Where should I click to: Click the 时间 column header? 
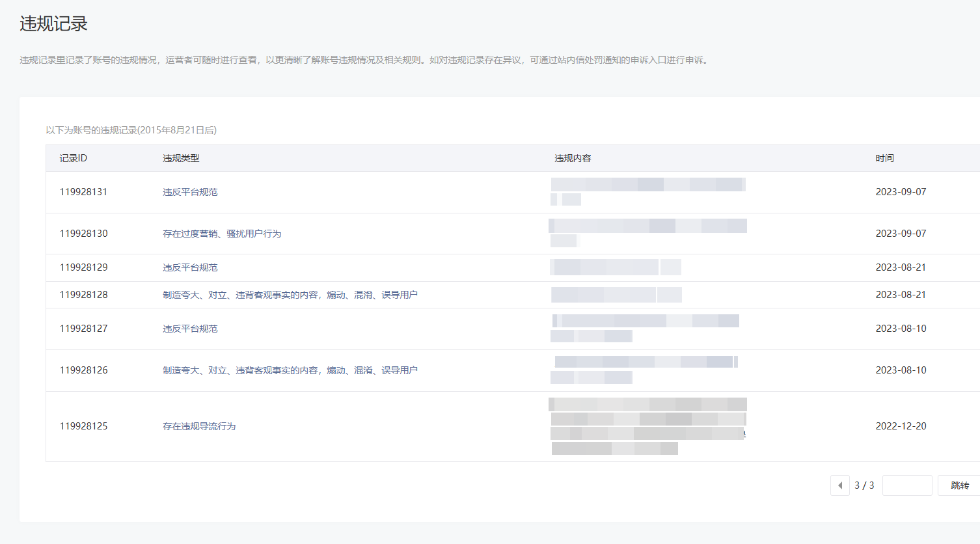pos(884,158)
